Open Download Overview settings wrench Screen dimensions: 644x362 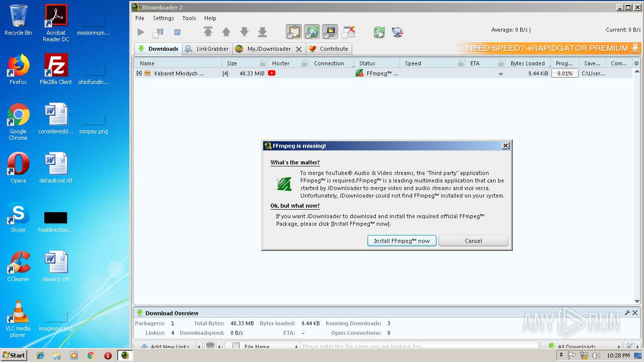pyautogui.click(x=627, y=313)
